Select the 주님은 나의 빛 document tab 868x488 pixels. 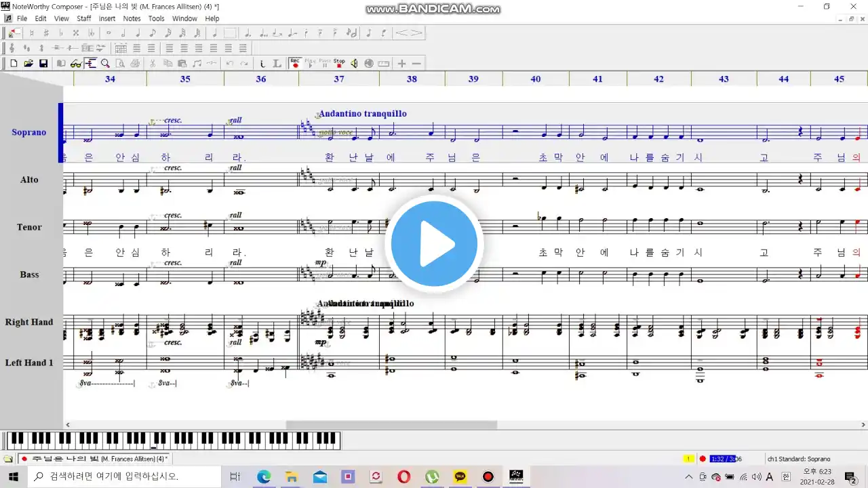pos(94,459)
